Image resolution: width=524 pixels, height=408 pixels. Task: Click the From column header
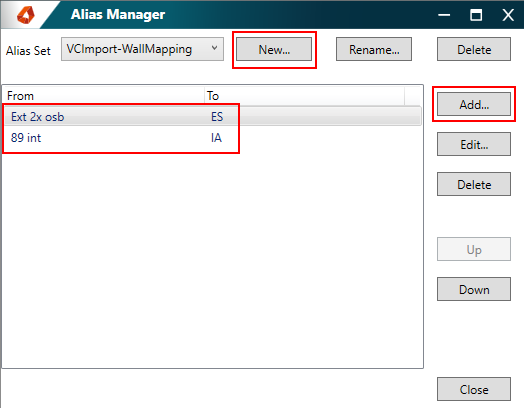pyautogui.click(x=104, y=96)
